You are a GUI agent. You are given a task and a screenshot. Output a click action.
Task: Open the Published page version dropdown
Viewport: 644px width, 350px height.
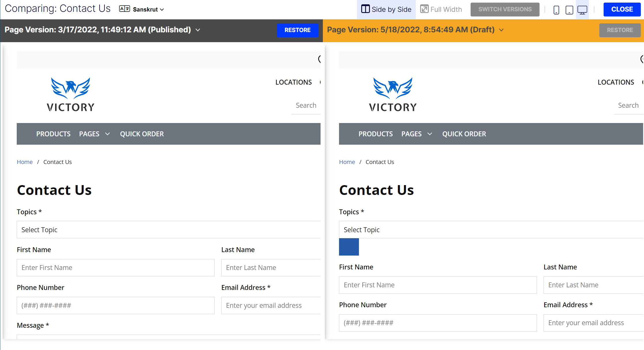[x=198, y=30]
